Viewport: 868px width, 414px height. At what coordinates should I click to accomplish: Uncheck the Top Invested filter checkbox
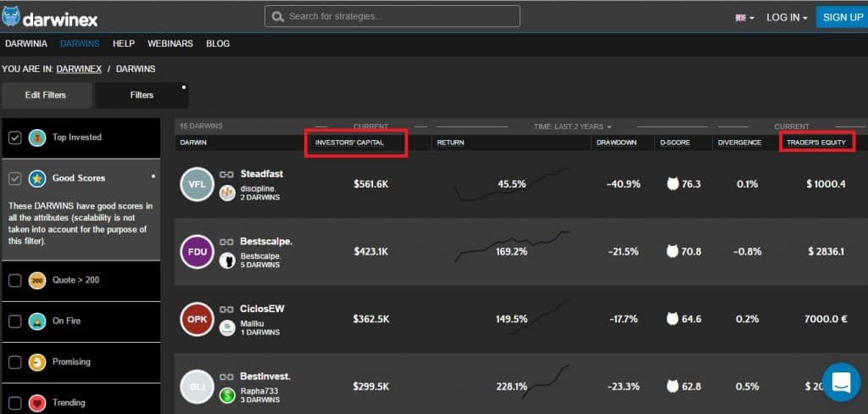click(x=14, y=137)
